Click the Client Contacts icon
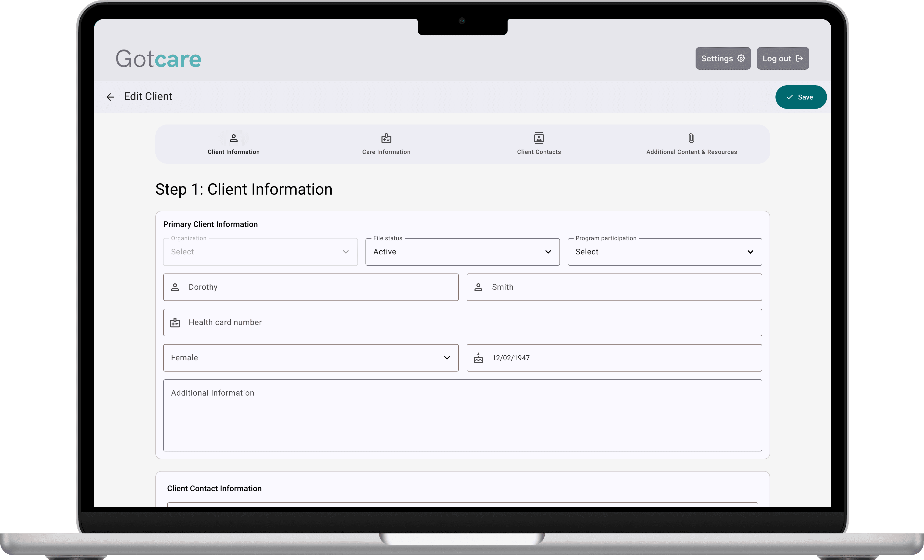 point(539,138)
